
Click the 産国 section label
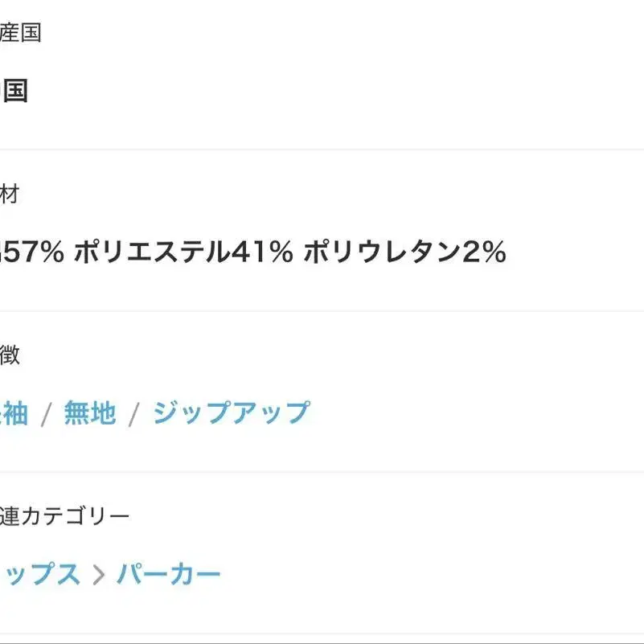20,33
